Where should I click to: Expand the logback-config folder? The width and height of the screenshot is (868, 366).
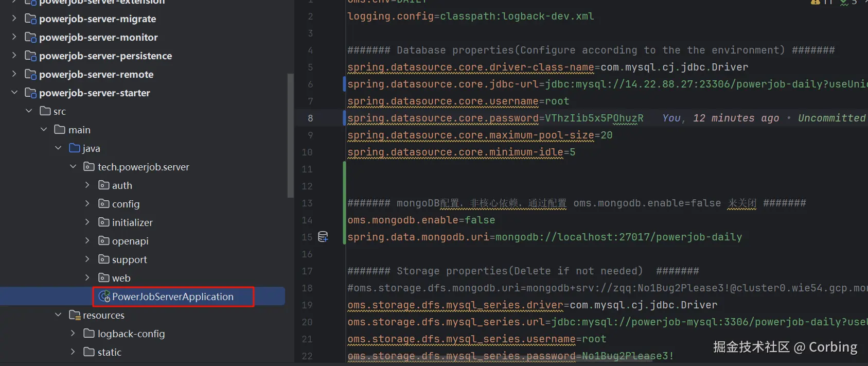(73, 334)
